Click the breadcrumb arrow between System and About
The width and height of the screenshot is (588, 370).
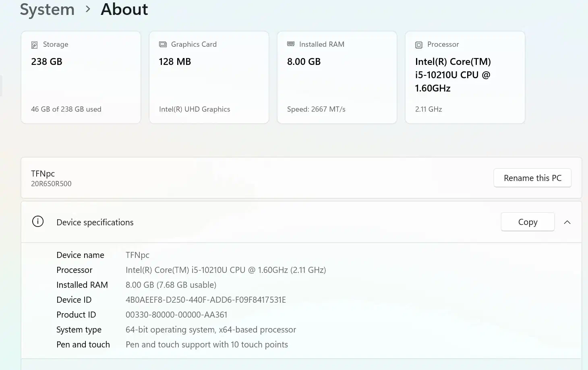tap(88, 9)
